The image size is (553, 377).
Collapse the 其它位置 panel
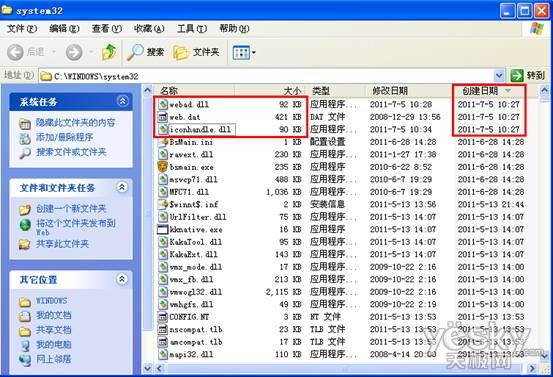click(x=122, y=279)
